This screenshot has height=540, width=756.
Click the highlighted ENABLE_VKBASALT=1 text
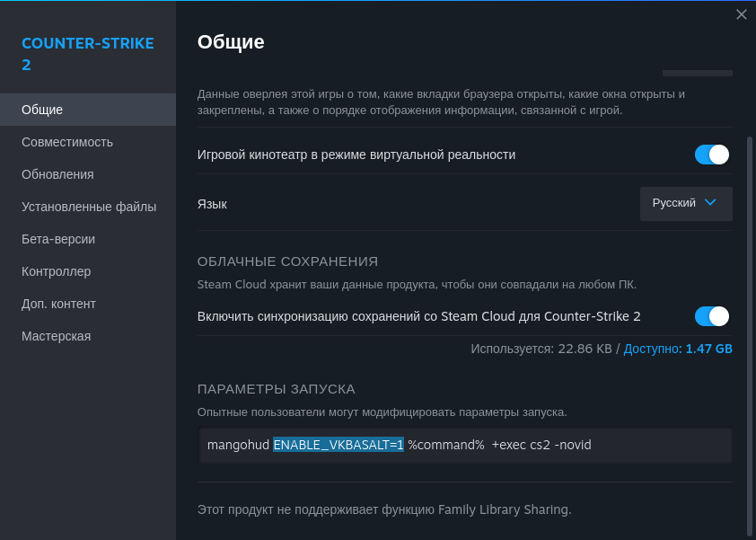click(x=338, y=445)
